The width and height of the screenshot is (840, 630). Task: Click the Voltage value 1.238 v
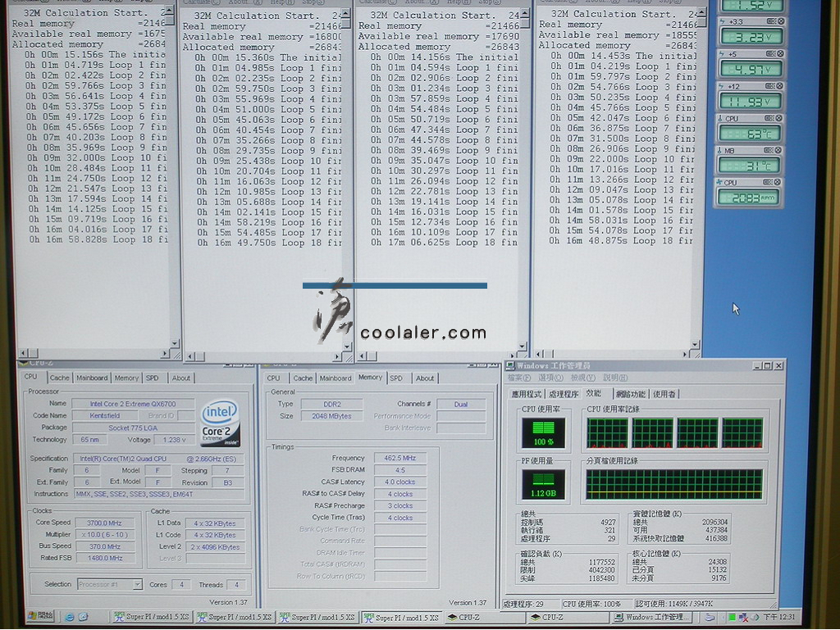point(174,440)
